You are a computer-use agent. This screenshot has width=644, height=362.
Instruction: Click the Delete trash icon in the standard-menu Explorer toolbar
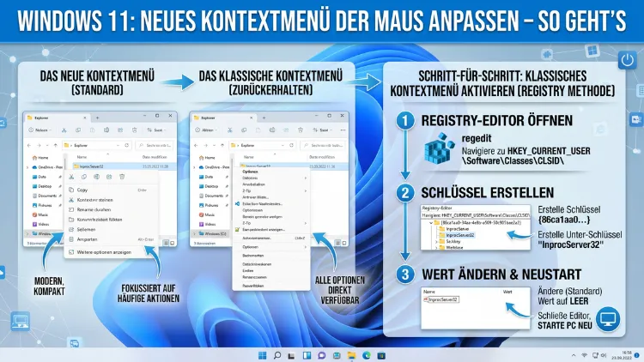134,130
